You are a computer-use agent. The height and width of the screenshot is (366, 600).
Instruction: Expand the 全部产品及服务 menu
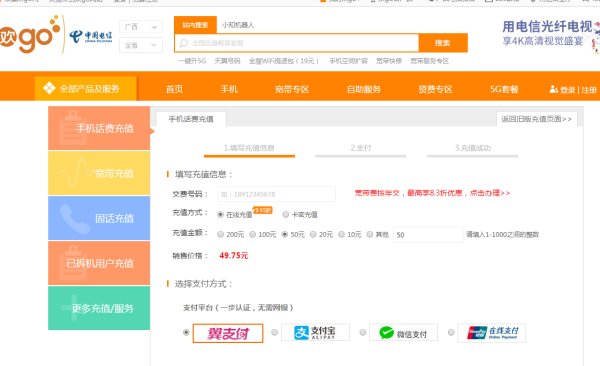pos(86,88)
